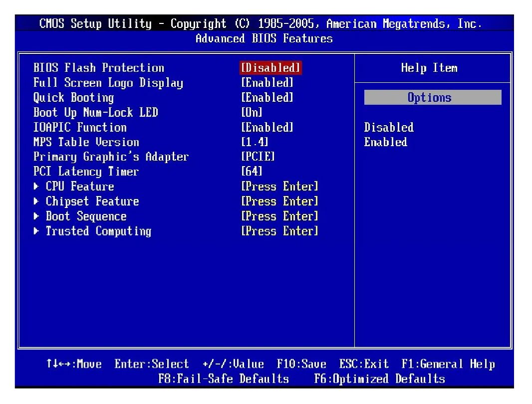Select the Full Screen Logo Display label

tap(108, 83)
